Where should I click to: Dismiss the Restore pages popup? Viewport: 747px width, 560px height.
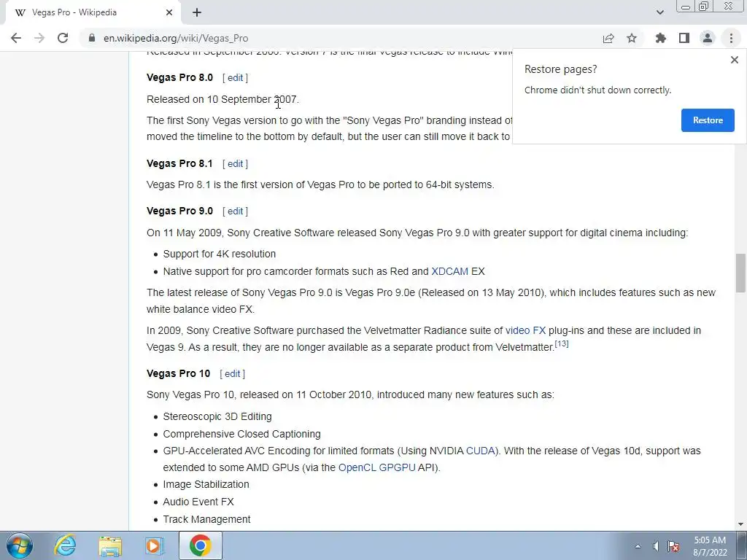pos(734,60)
